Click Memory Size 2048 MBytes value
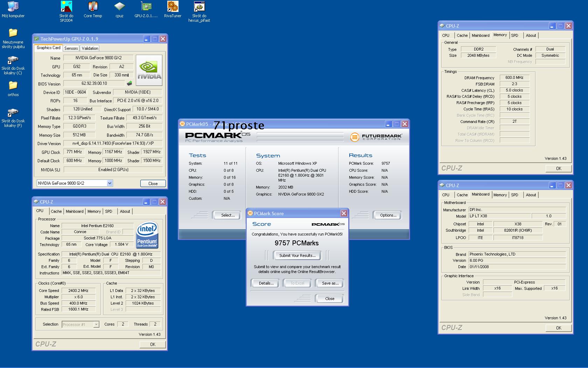 point(478,55)
